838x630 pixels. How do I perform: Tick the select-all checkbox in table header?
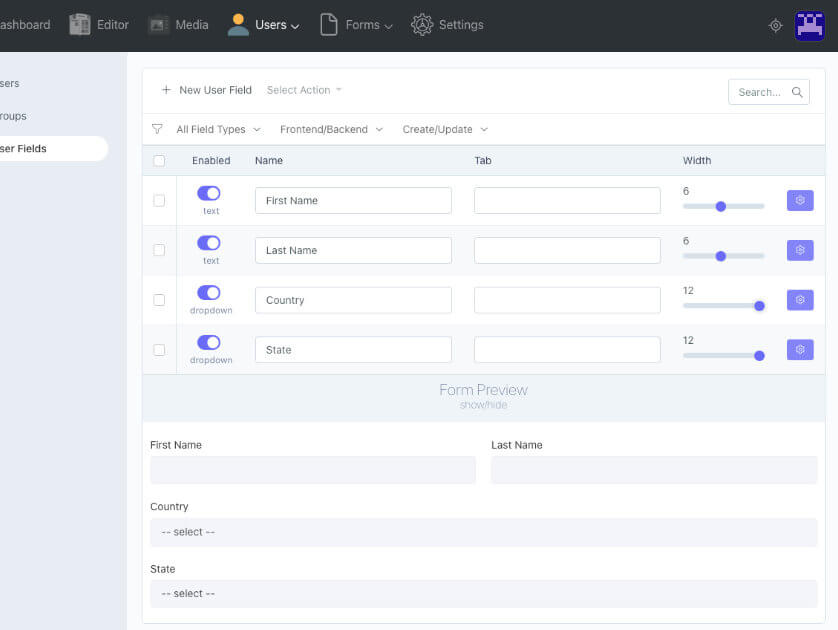[159, 160]
